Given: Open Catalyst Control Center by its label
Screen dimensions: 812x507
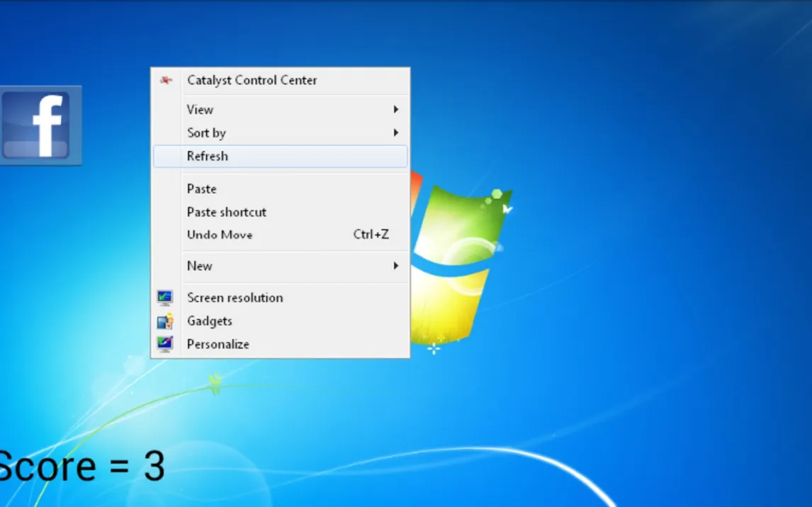Looking at the screenshot, I should click(252, 80).
